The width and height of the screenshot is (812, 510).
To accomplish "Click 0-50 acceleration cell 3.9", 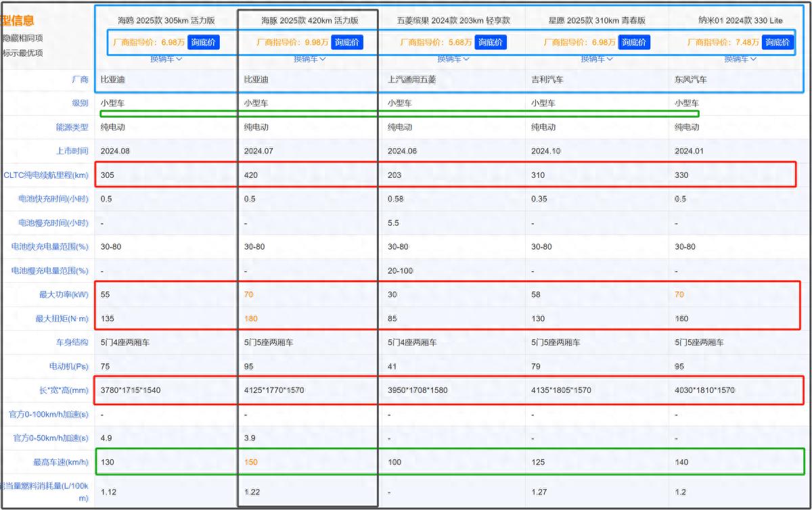I will pyautogui.click(x=250, y=438).
